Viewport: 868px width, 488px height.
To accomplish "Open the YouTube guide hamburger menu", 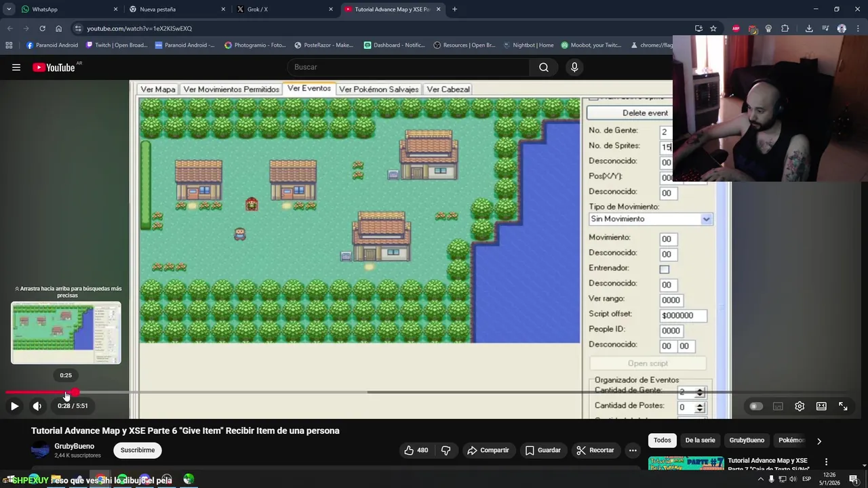I will coord(16,67).
